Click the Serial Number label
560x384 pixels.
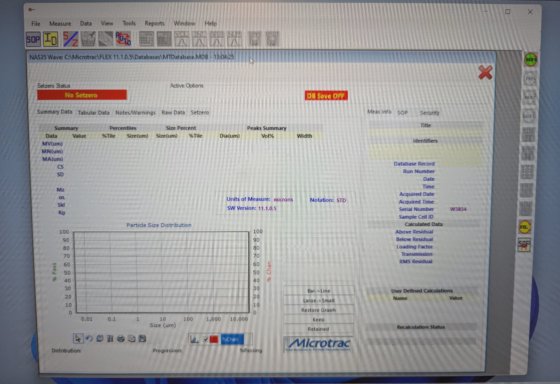click(416, 209)
